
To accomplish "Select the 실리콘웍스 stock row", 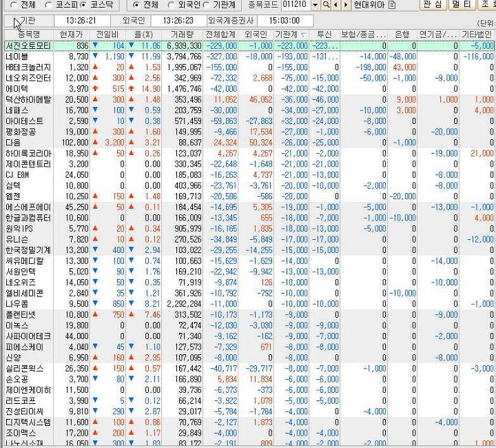I will (249, 369).
